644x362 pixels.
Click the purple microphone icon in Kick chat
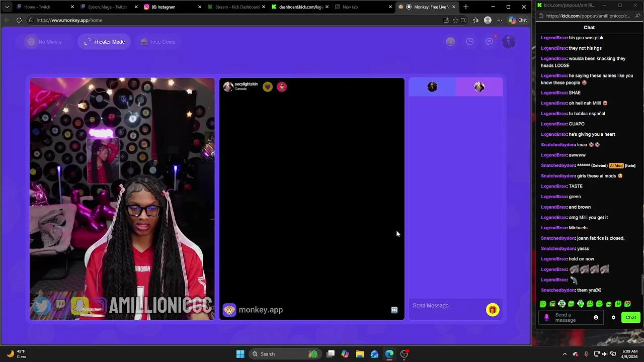(547, 318)
